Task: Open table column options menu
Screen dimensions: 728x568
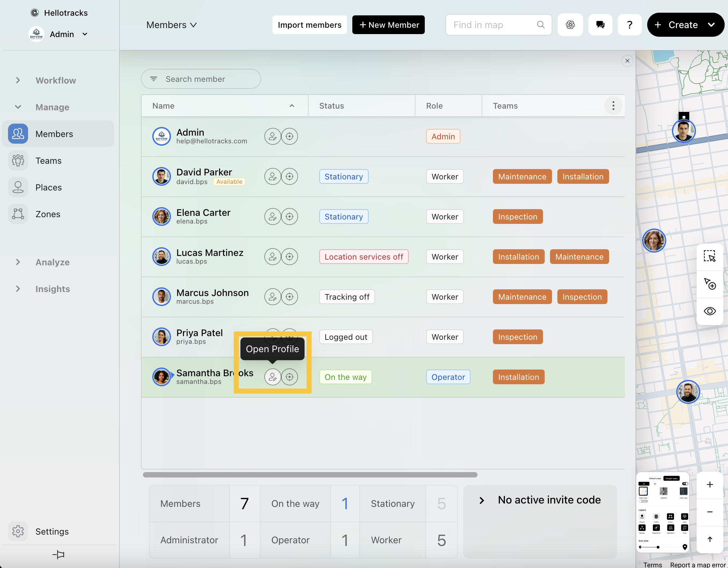Action: (613, 106)
